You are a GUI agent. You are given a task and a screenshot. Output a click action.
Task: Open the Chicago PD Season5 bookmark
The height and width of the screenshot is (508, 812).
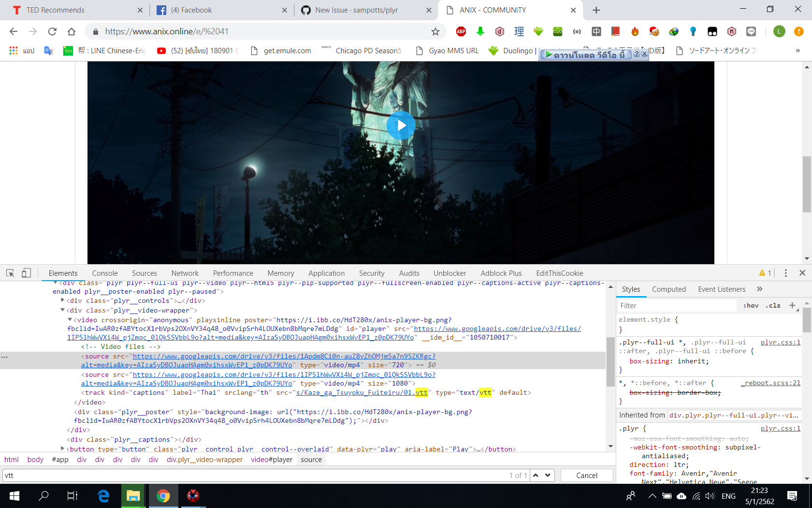tap(362, 50)
